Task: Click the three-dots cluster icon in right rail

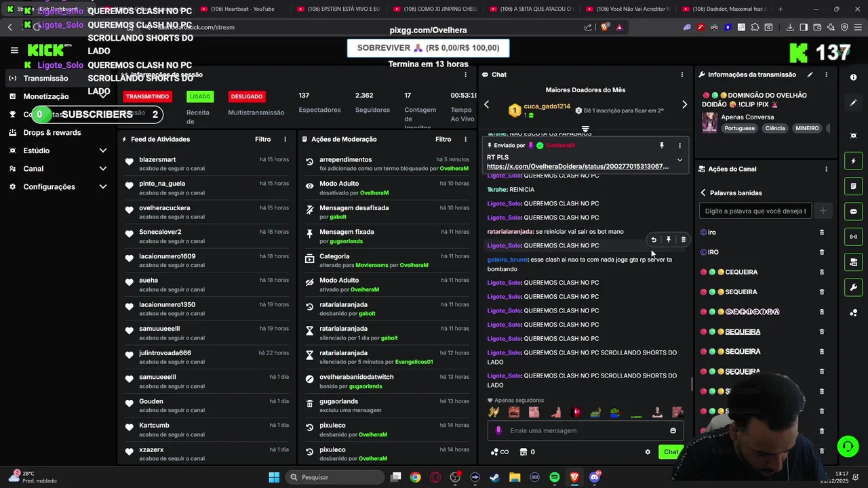Action: point(853,312)
